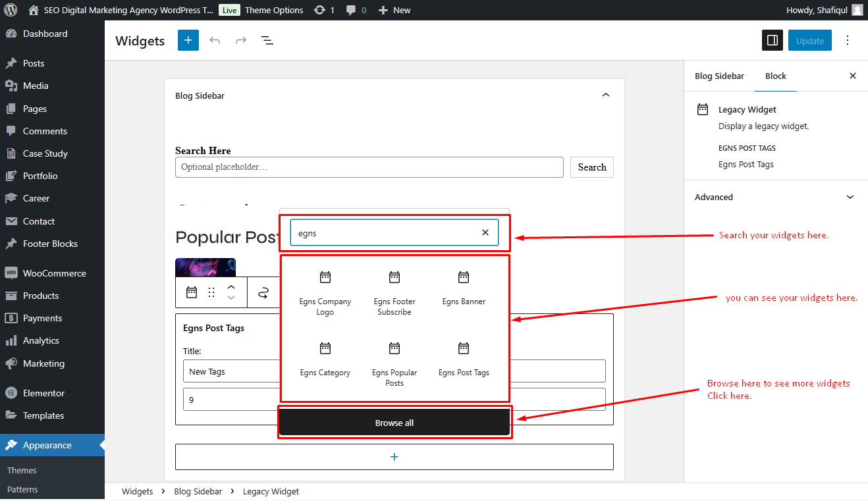This screenshot has width=868, height=501.
Task: Click the blue block inserter plus button
Action: [x=188, y=40]
